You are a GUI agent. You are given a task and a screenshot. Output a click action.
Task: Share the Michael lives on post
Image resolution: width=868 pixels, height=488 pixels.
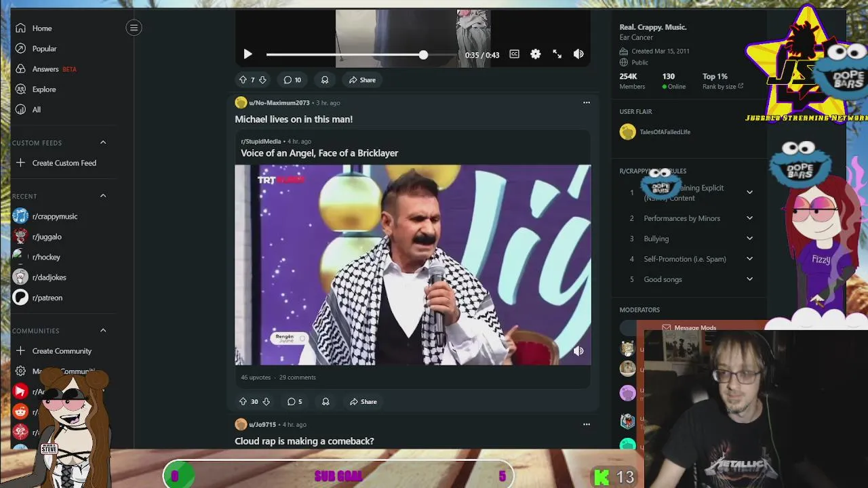click(363, 402)
